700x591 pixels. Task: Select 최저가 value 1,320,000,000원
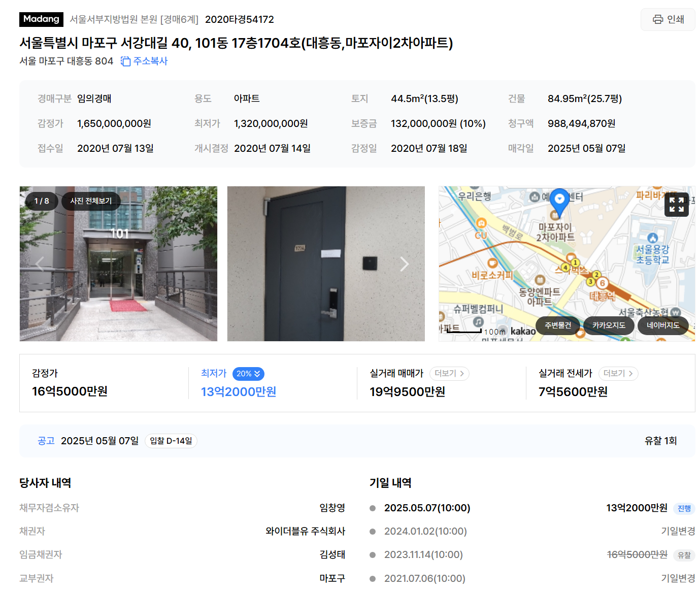pos(271,123)
